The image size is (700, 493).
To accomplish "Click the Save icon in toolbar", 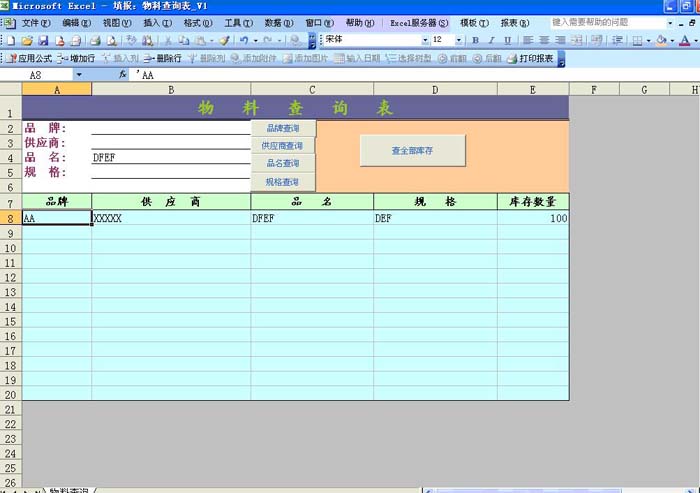I will click(44, 40).
